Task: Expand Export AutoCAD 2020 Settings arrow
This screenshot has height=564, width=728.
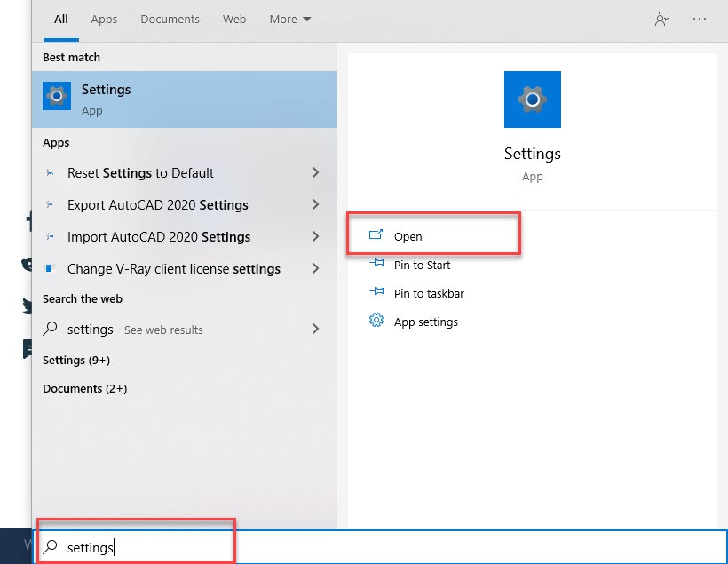Action: pos(316,204)
